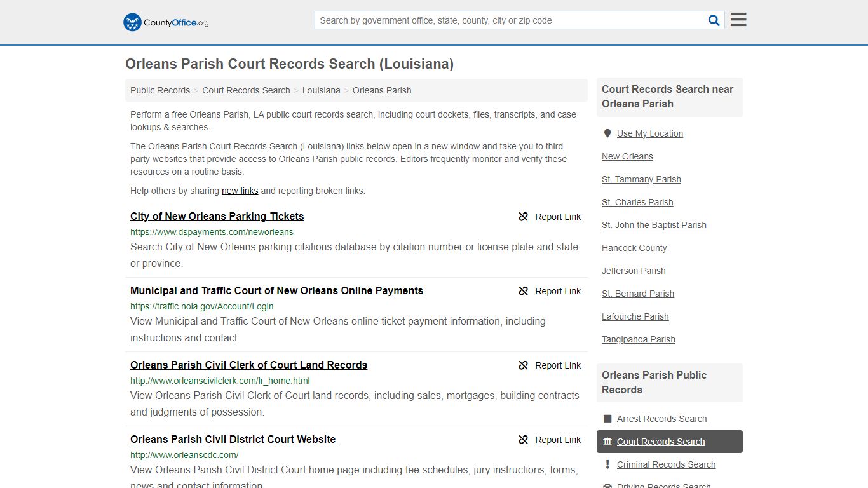Select Jefferson Parish

pyautogui.click(x=634, y=271)
